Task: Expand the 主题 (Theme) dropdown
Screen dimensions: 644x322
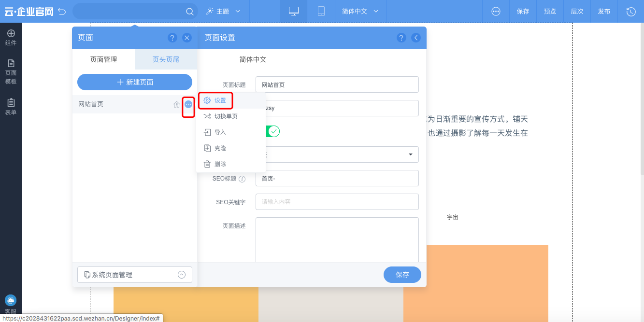Action: (x=224, y=11)
